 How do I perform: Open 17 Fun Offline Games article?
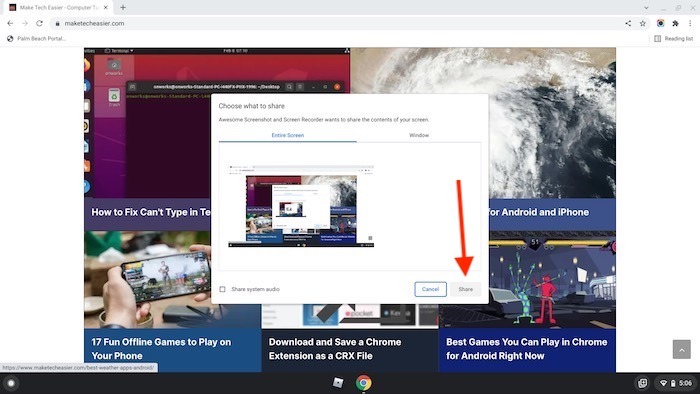click(161, 349)
